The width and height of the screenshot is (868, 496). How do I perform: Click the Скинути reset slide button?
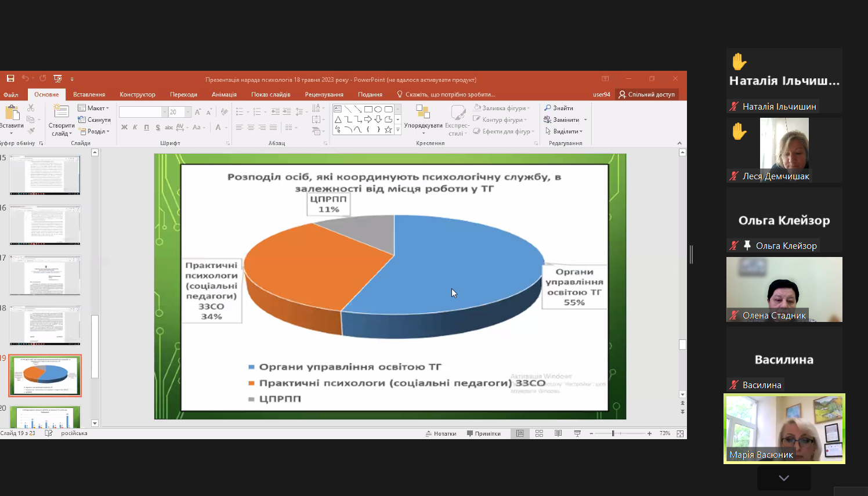[95, 120]
